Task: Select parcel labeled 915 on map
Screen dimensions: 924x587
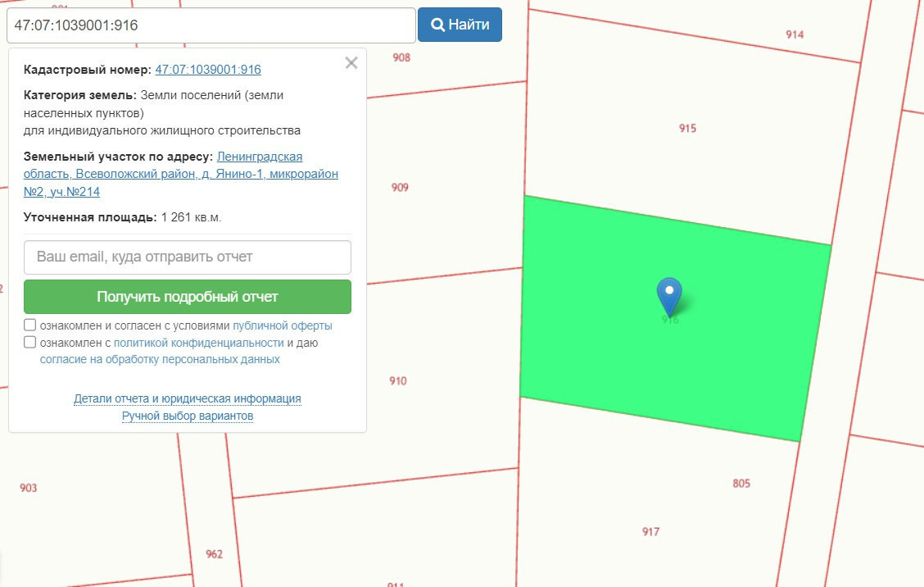Action: pyautogui.click(x=687, y=129)
